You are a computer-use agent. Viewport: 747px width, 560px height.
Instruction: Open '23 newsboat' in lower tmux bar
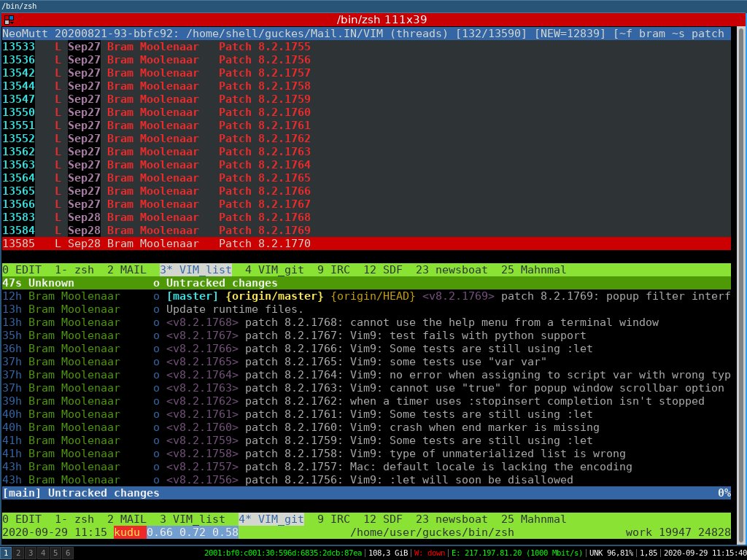click(x=452, y=519)
